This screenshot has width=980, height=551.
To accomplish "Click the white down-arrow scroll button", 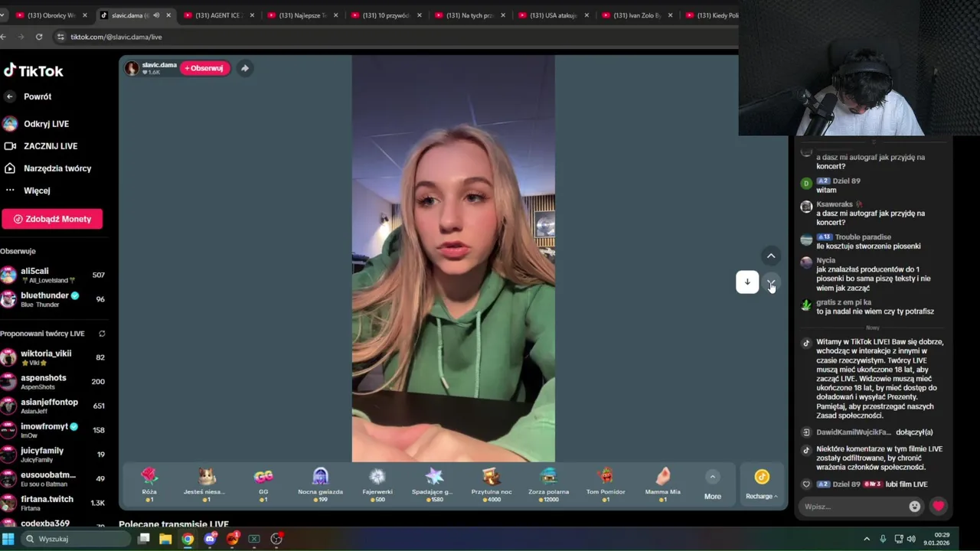I will click(x=747, y=282).
